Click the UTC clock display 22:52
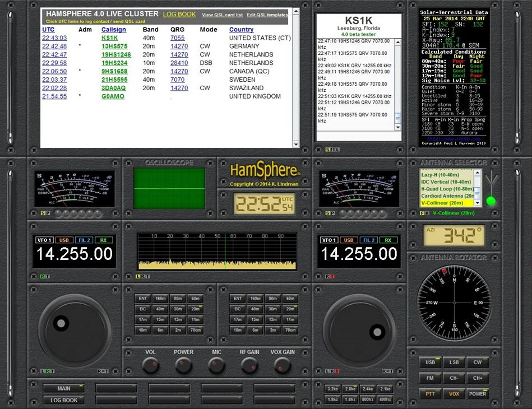Screen dimensions: 532x409 [264, 204]
